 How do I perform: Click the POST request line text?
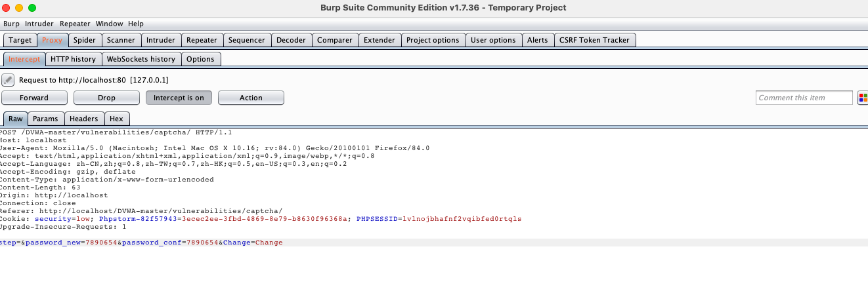tap(116, 132)
